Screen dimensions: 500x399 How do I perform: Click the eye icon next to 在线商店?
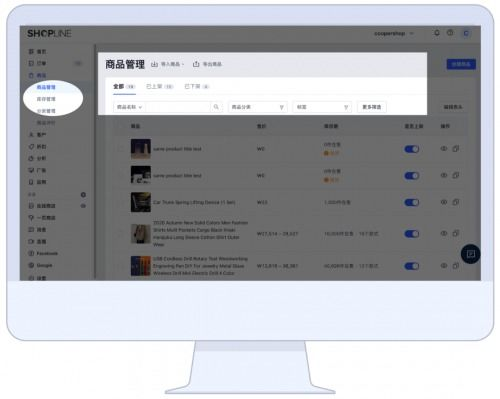coord(83,206)
